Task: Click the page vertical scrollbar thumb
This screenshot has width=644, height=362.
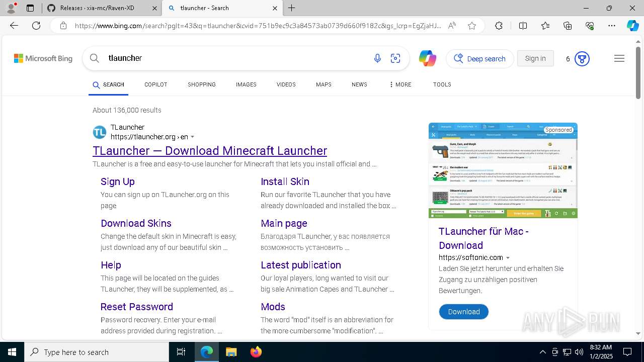Action: 638,72
